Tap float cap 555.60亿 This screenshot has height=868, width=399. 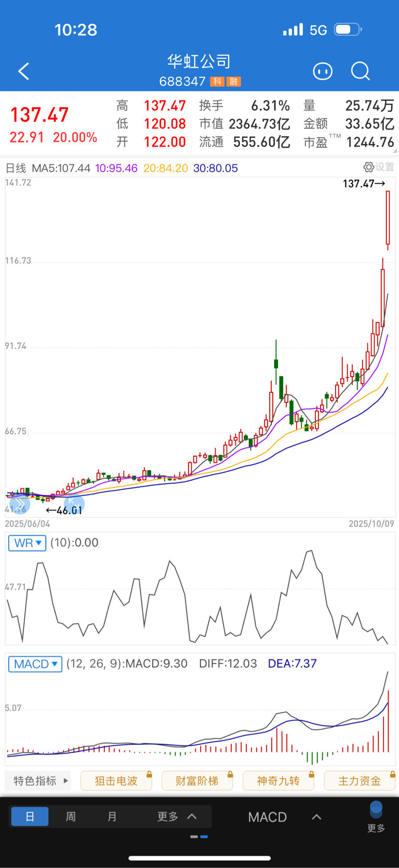coord(261,142)
